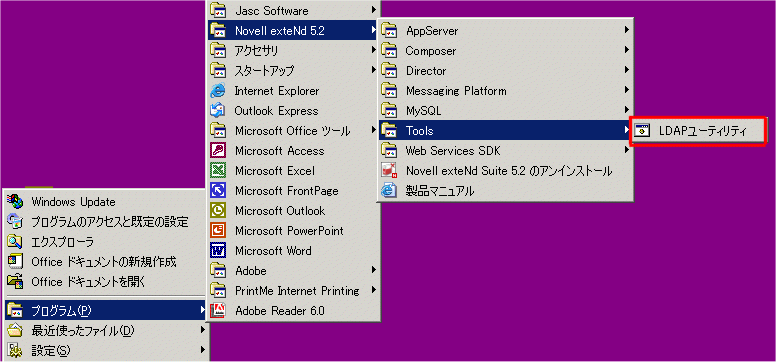The image size is (776, 362).
Task: Select Novell exteNd Suite 5.2 のアンインストール
Action: (x=506, y=171)
